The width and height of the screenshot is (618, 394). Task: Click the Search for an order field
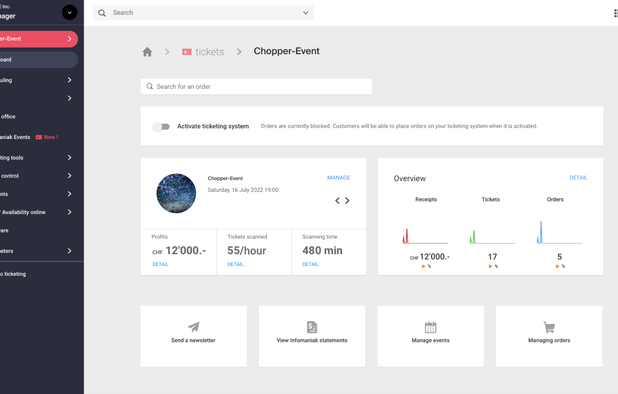pyautogui.click(x=256, y=86)
